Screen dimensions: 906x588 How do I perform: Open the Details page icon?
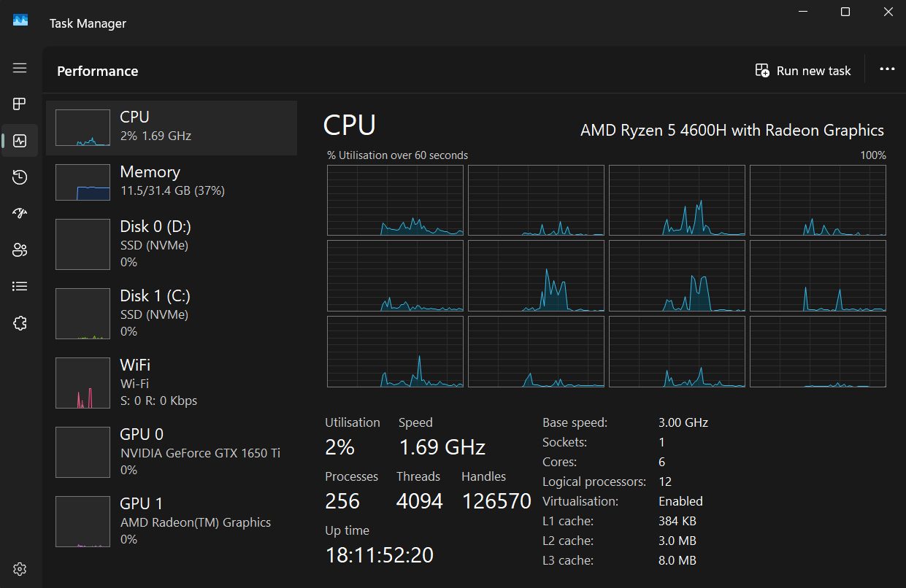click(20, 286)
